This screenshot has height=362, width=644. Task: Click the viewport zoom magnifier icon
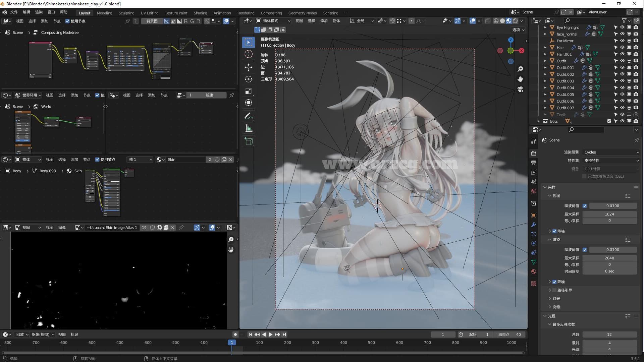(520, 69)
